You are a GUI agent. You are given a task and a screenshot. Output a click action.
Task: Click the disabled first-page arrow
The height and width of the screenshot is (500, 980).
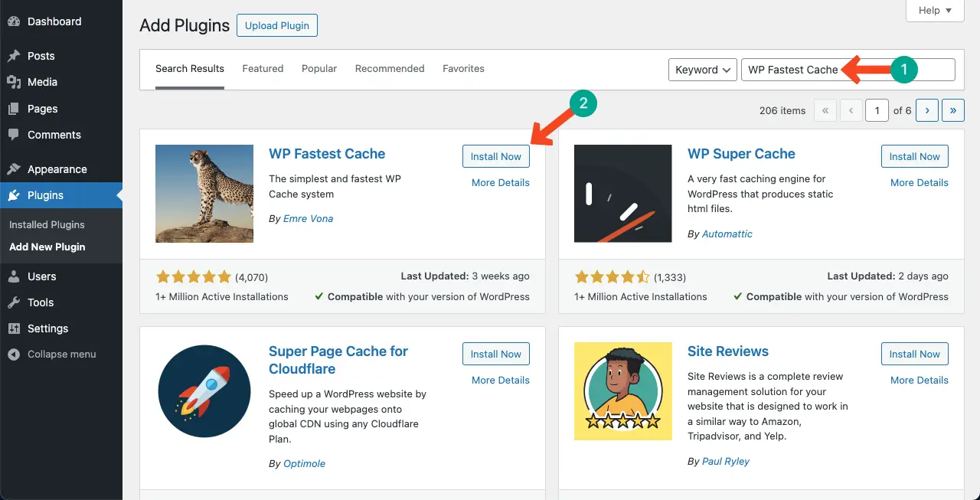pyautogui.click(x=825, y=110)
